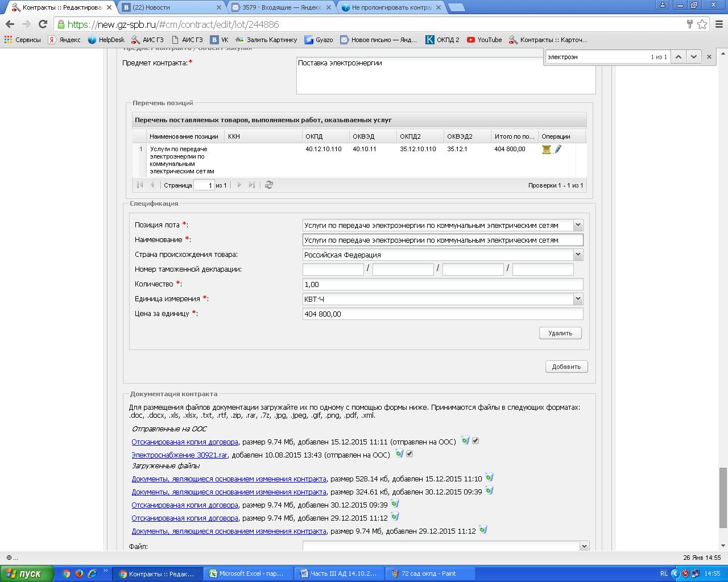Open Отсканированая копия договора added 30.12.2015
This screenshot has height=582, width=728.
point(185,505)
